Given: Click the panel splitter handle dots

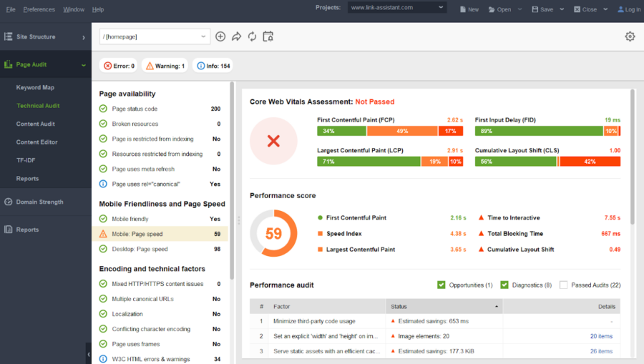Looking at the screenshot, I should coord(238,221).
